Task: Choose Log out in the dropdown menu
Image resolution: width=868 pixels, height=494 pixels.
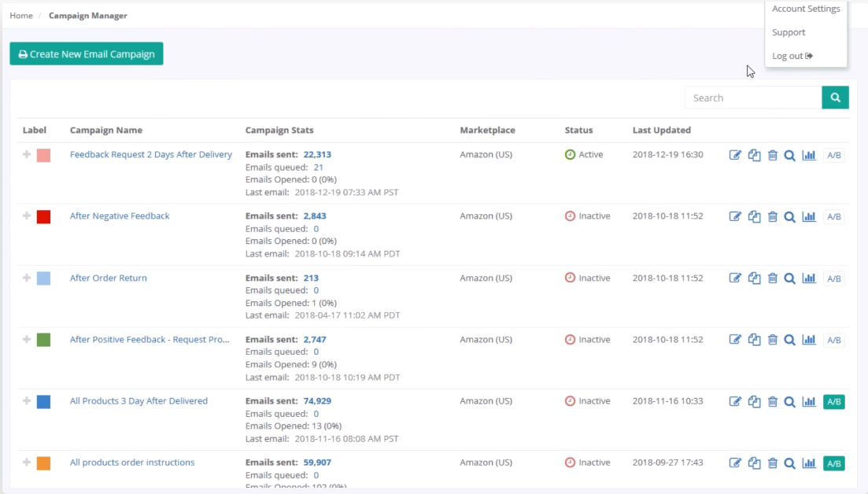Action: tap(792, 56)
